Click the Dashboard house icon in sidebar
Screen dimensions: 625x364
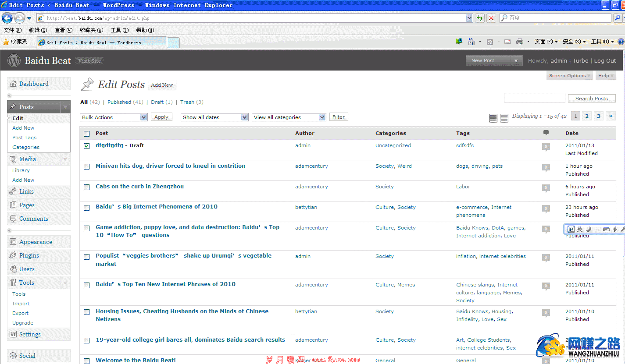coord(13,84)
